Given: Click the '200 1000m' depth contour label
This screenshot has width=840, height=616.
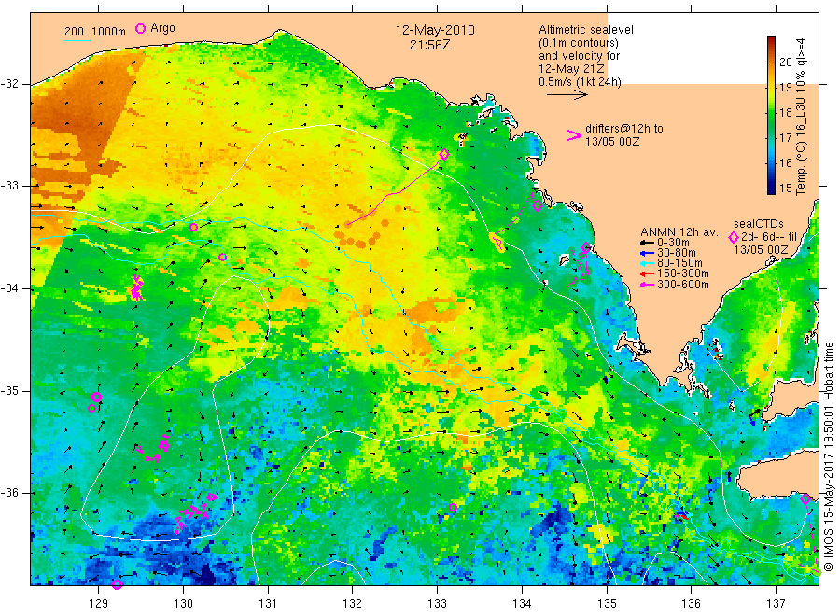Looking at the screenshot, I should tap(95, 32).
